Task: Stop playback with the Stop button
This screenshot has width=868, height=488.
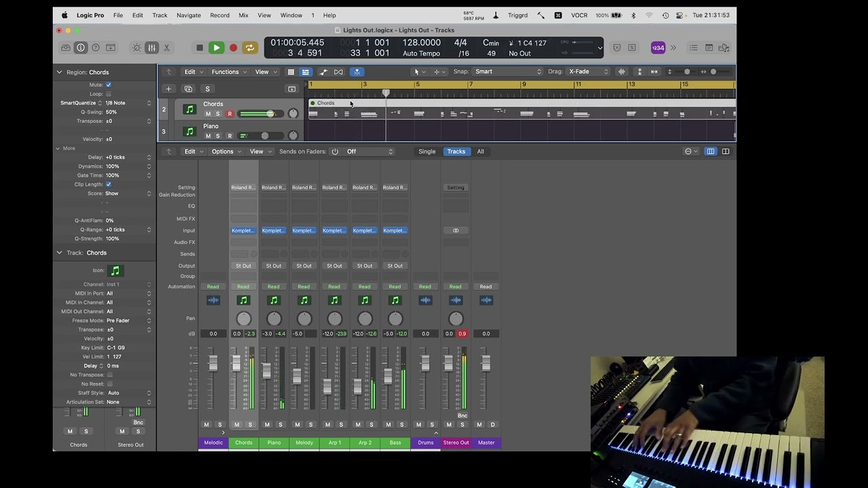Action: pos(199,47)
